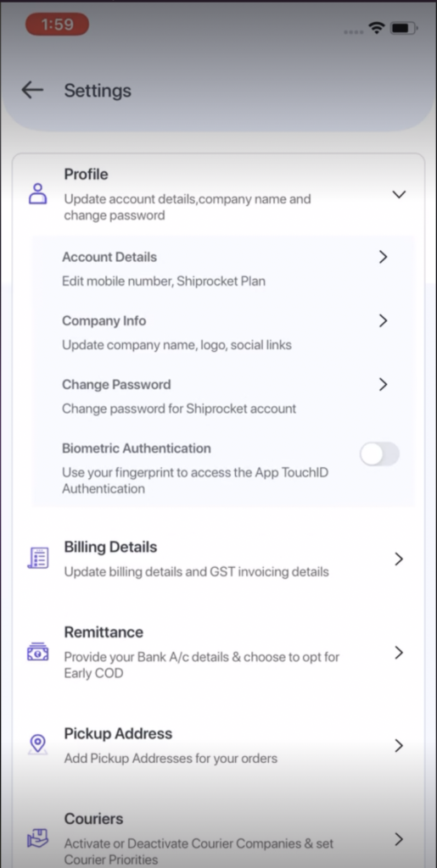Screen dimensions: 437x868
Task: Collapse the Profile section chevron
Action: click(x=399, y=194)
